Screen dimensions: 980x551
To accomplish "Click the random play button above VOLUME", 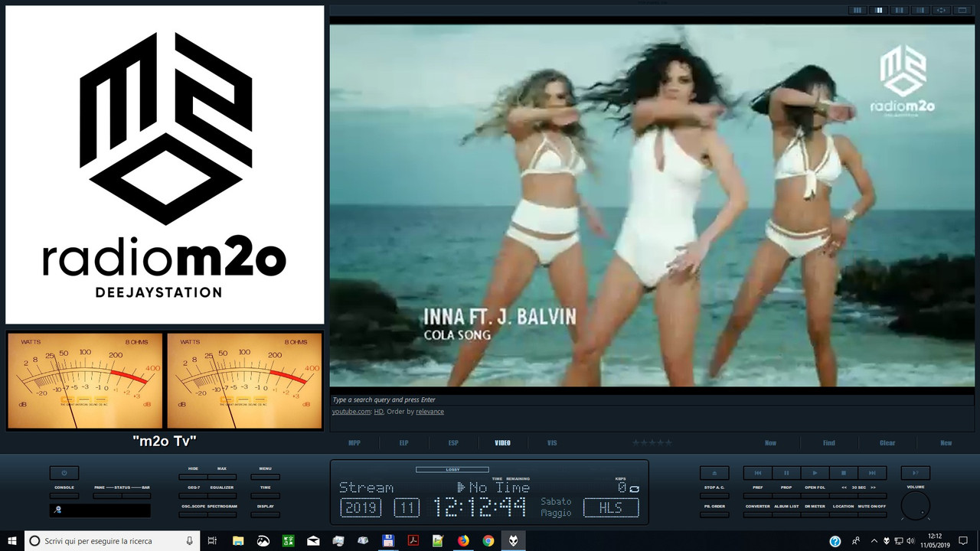I will pos(916,473).
